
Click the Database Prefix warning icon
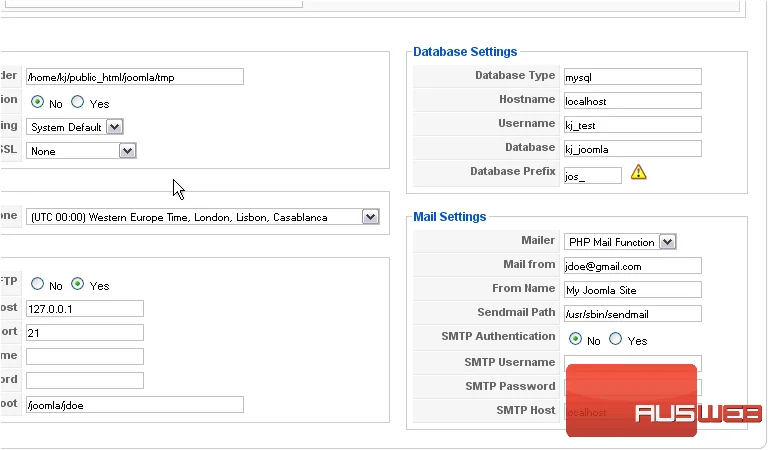tap(638, 172)
